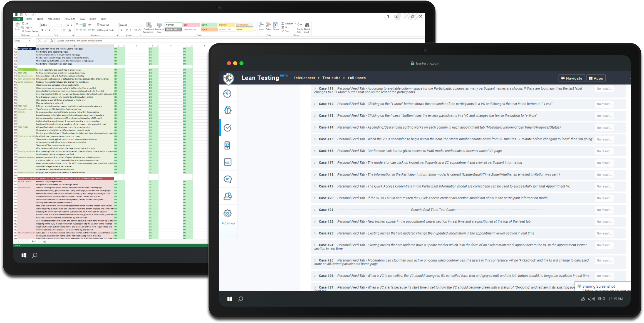This screenshot has height=323, width=644.
Task: Click the B383 name box field
Action: 21,41
